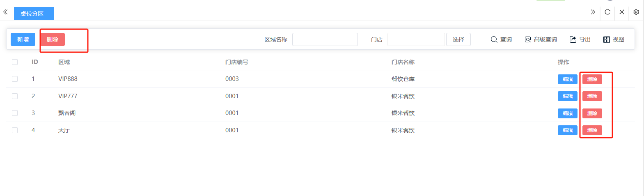This screenshot has width=644, height=196.
Task: Check the checkbox for VIP888 row
Action: 15,79
